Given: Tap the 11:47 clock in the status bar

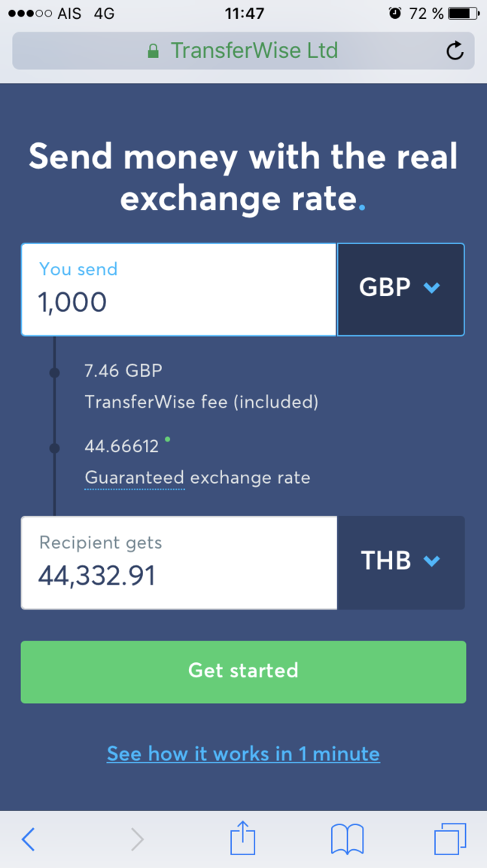Looking at the screenshot, I should (x=244, y=13).
